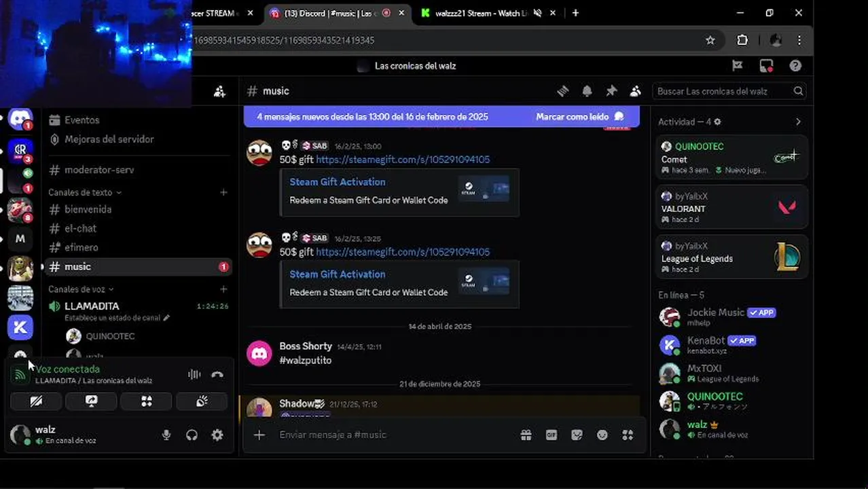868x489 pixels.
Task: Open the soundboard button
Action: [x=202, y=401]
